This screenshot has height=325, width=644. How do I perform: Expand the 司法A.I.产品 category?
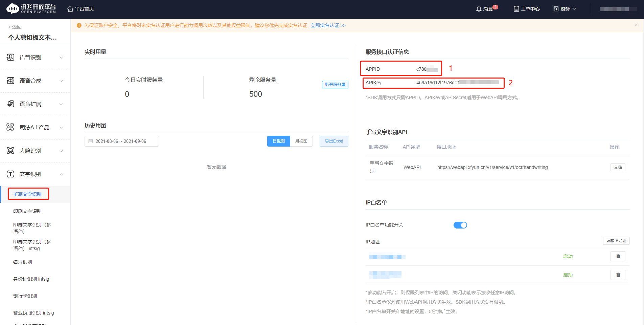point(35,127)
